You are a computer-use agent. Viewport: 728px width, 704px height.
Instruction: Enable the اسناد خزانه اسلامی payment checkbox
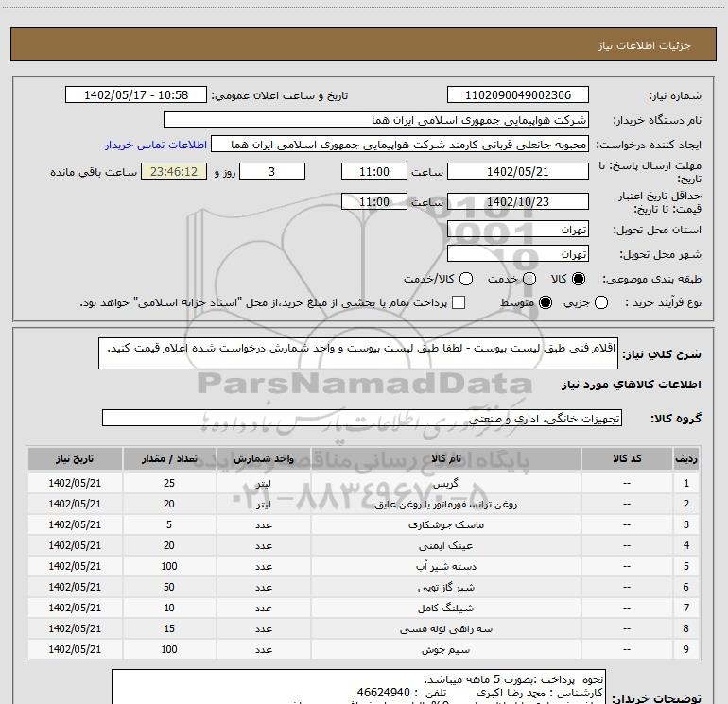point(459,302)
